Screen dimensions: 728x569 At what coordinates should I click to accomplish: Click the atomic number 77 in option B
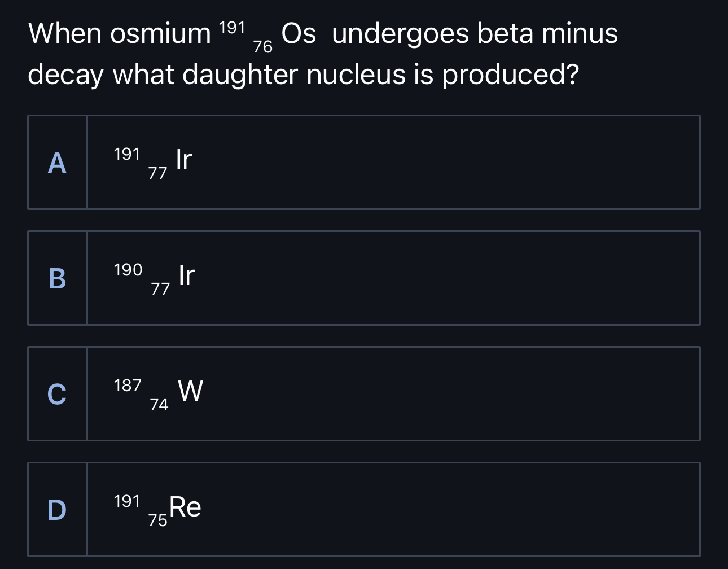pyautogui.click(x=159, y=290)
